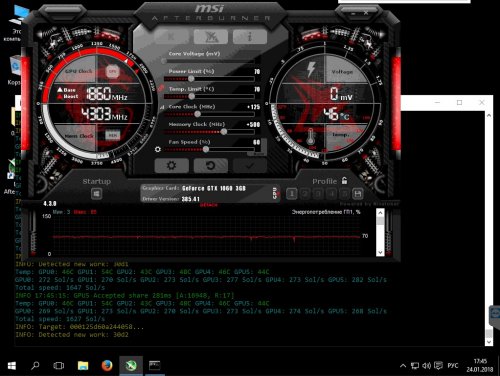Click the driver version 385.41 text
500x376 pixels.
point(190,199)
